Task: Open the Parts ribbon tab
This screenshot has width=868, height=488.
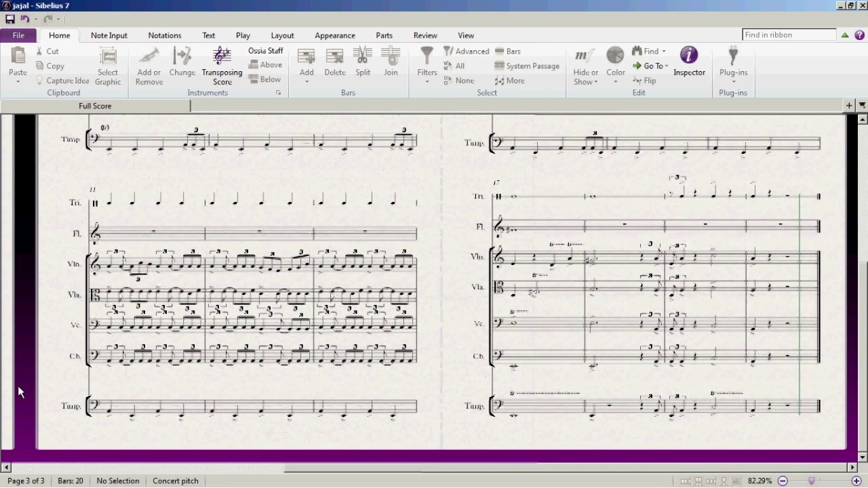Action: pos(384,35)
